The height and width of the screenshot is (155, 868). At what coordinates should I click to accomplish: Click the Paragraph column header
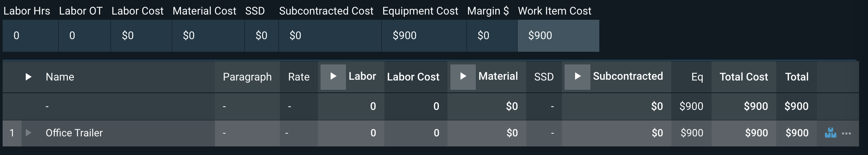pyautogui.click(x=247, y=77)
